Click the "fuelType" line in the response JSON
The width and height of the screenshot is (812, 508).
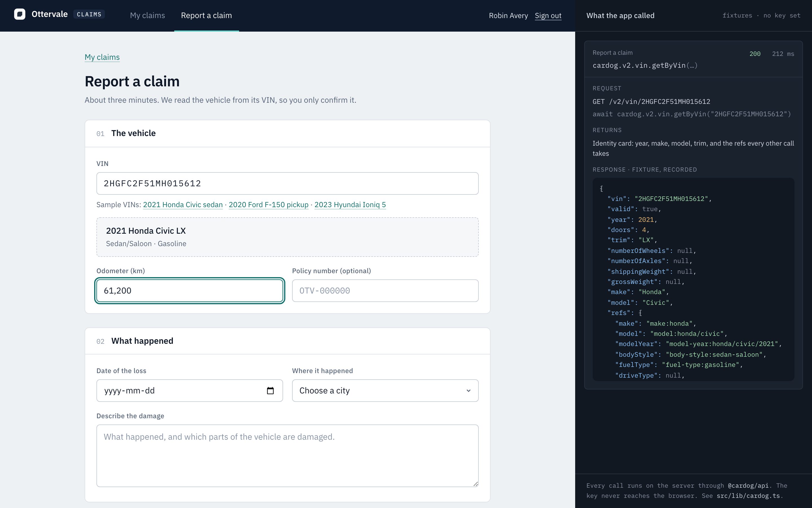(679, 365)
